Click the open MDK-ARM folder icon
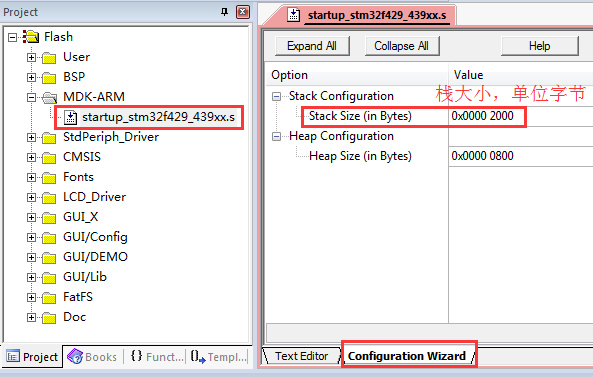 click(50, 98)
